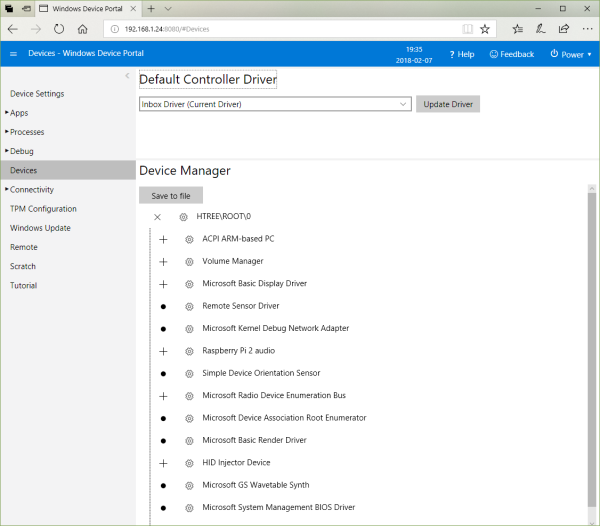
Task: Open the Inbox Driver dropdown
Action: 275,104
